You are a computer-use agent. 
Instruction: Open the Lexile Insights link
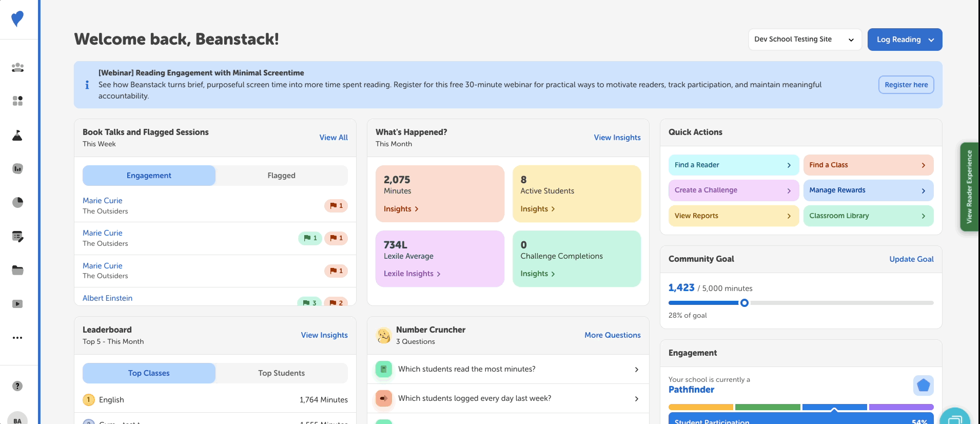(412, 274)
